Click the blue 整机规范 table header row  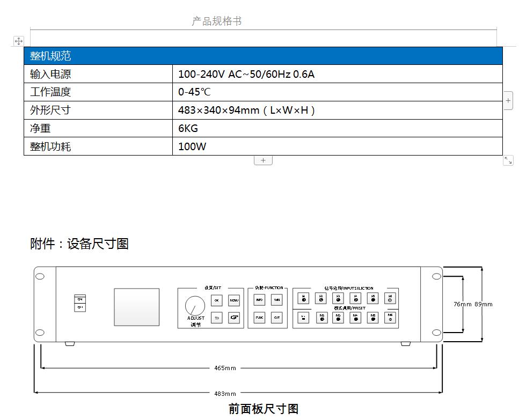pos(263,56)
